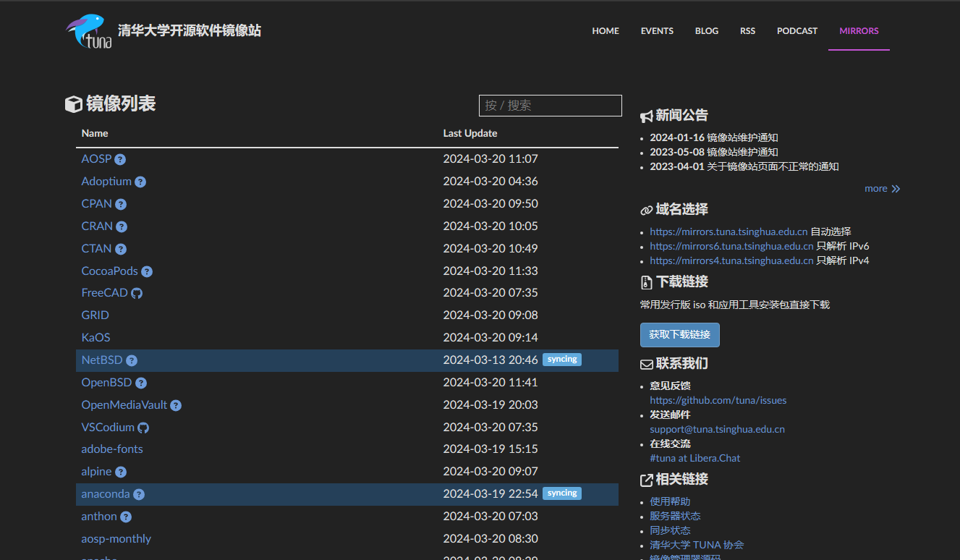The height and width of the screenshot is (560, 960).
Task: Open the mirrors6 IPv6-only link
Action: pyautogui.click(x=731, y=247)
